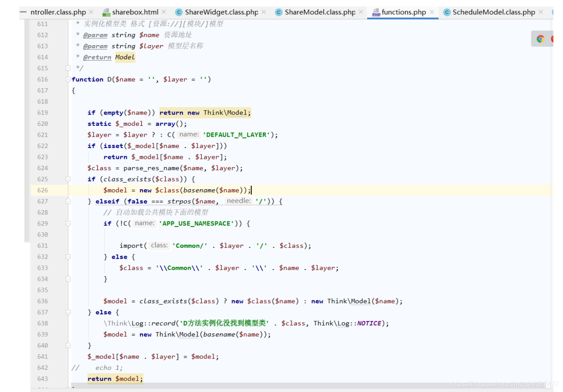Open the ntroller.class.php tab

tap(58, 12)
